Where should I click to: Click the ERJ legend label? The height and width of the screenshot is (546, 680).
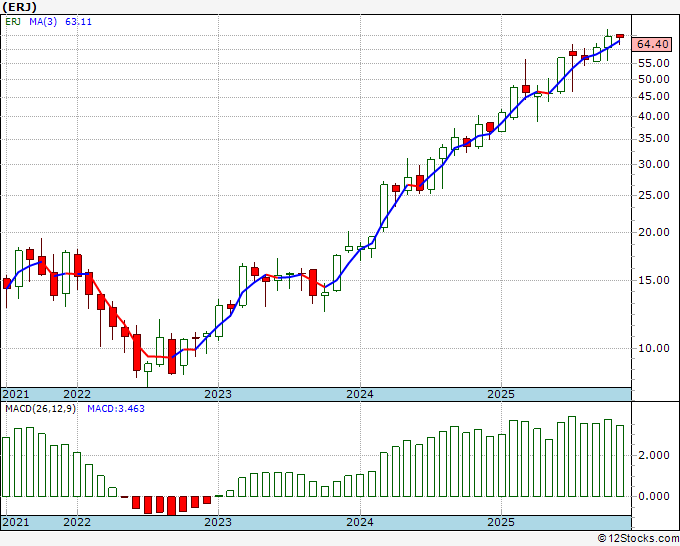coord(13,22)
